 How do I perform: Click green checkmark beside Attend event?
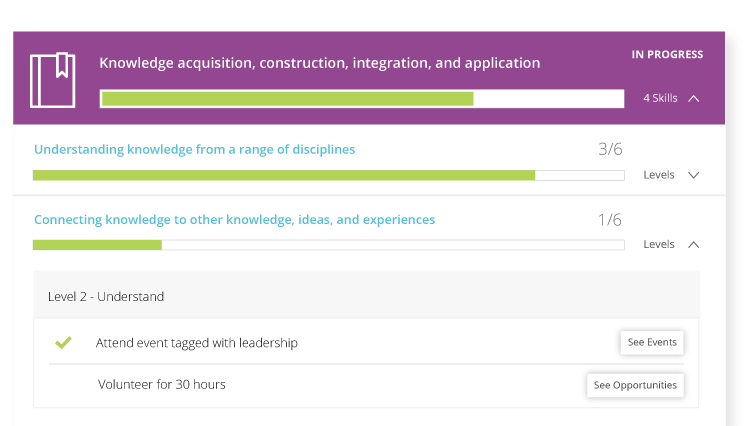coord(63,343)
